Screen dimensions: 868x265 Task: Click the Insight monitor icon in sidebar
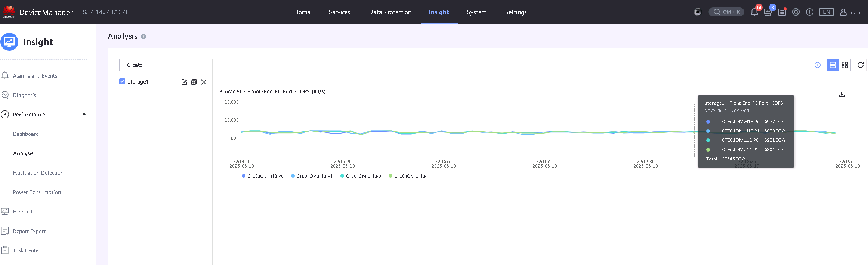click(9, 42)
